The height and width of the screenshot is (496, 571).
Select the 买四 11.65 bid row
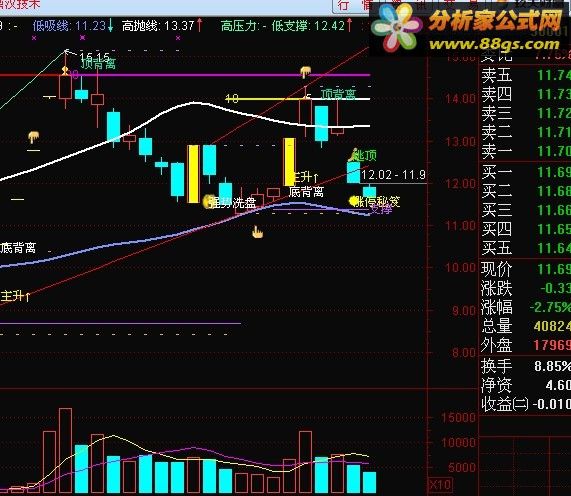pyautogui.click(x=525, y=229)
